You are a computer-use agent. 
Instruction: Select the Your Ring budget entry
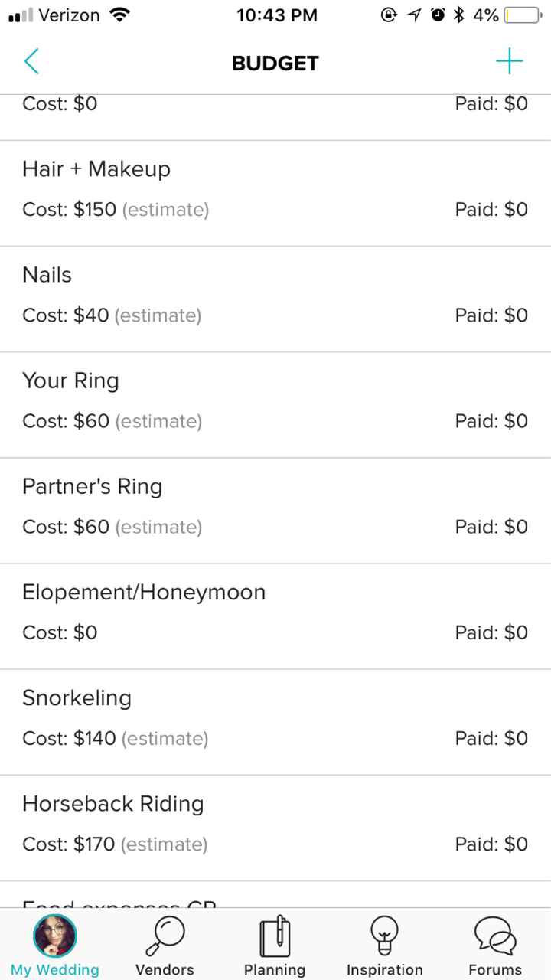[70, 381]
